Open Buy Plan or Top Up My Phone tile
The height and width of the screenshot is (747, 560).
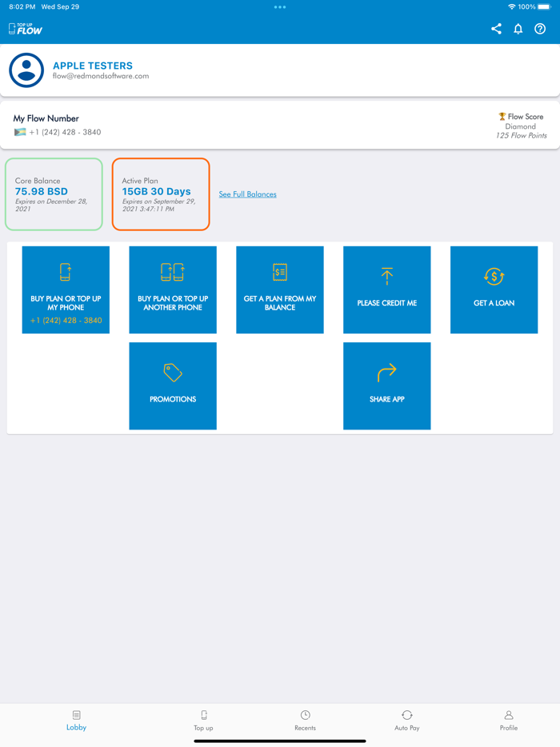pyautogui.click(x=66, y=290)
